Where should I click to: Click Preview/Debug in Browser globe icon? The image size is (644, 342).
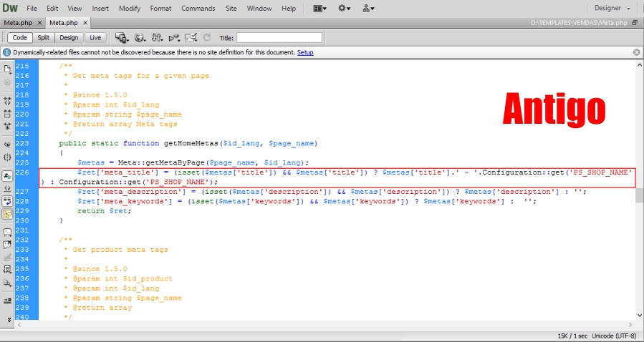tap(140, 37)
